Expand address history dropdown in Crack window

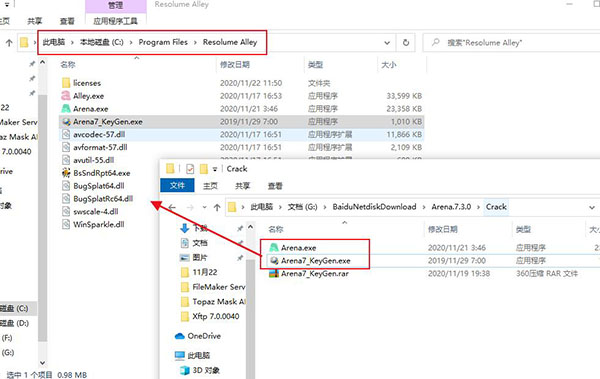[x=592, y=207]
